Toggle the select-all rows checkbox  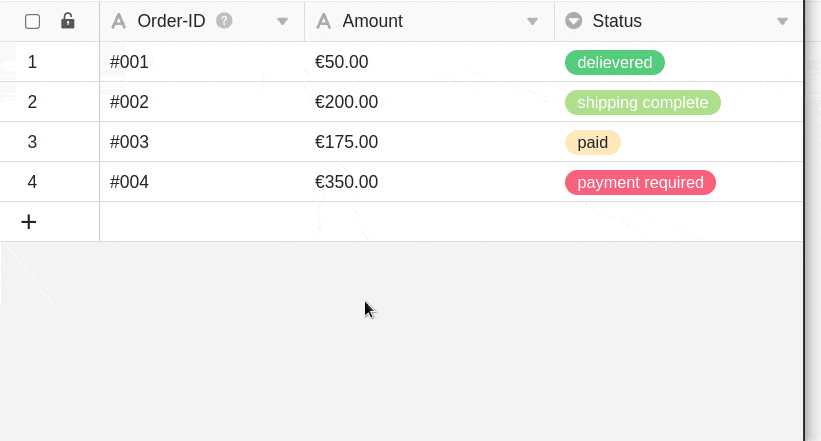[x=32, y=21]
